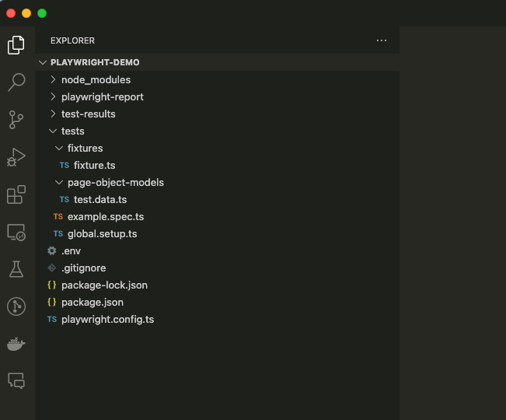Collapse the fixtures folder chevron
The width and height of the screenshot is (506, 420).
(59, 149)
